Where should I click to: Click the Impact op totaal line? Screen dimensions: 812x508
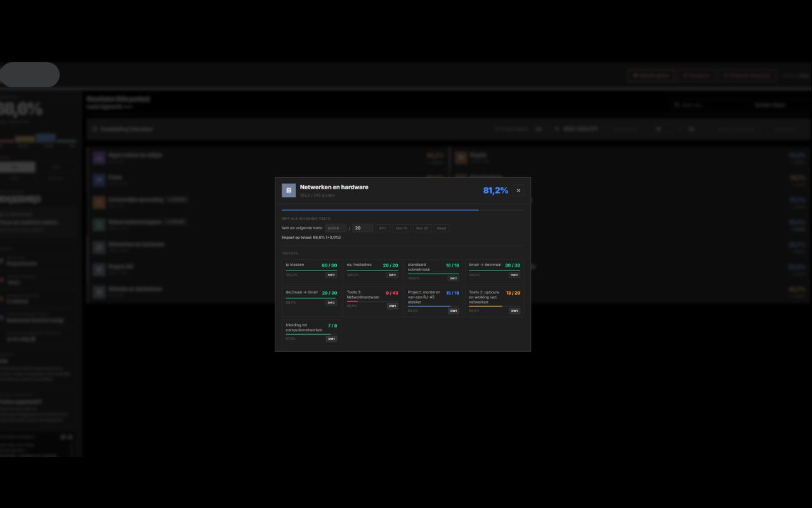pos(311,237)
